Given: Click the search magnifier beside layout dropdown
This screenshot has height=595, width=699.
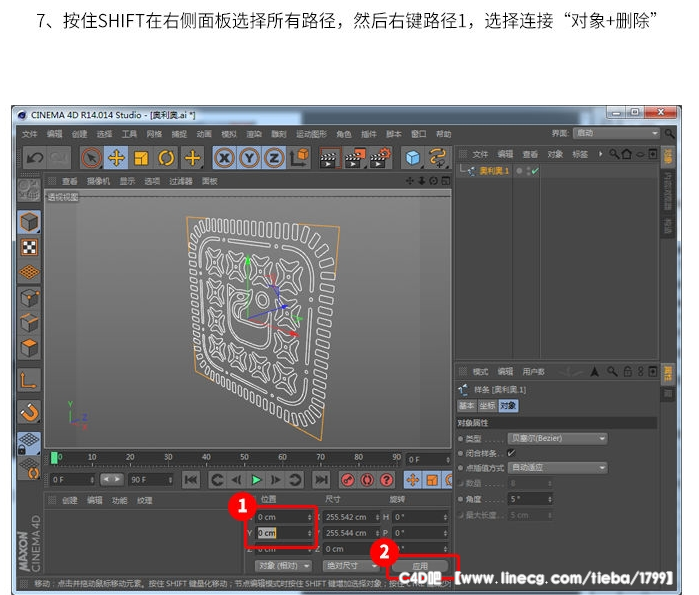Looking at the screenshot, I should click(669, 134).
